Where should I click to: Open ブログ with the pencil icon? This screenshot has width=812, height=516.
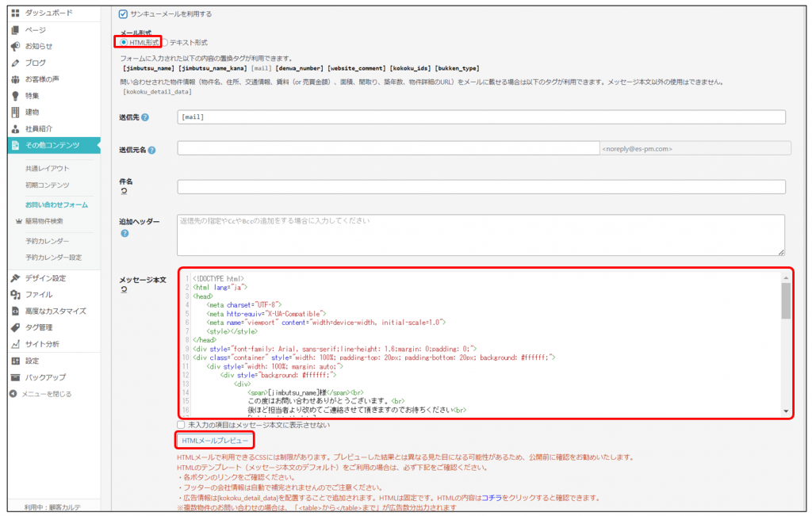coord(15,63)
